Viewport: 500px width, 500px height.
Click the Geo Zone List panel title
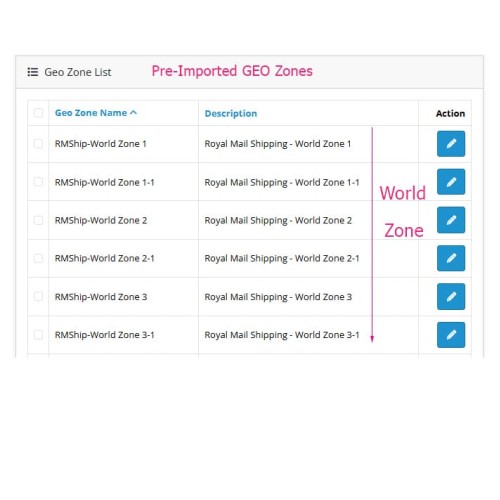pyautogui.click(x=78, y=72)
